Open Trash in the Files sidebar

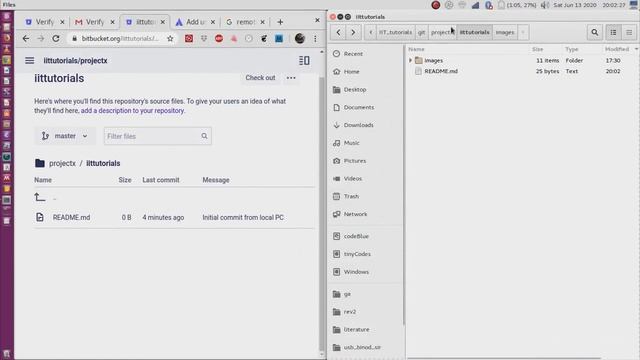(x=351, y=196)
